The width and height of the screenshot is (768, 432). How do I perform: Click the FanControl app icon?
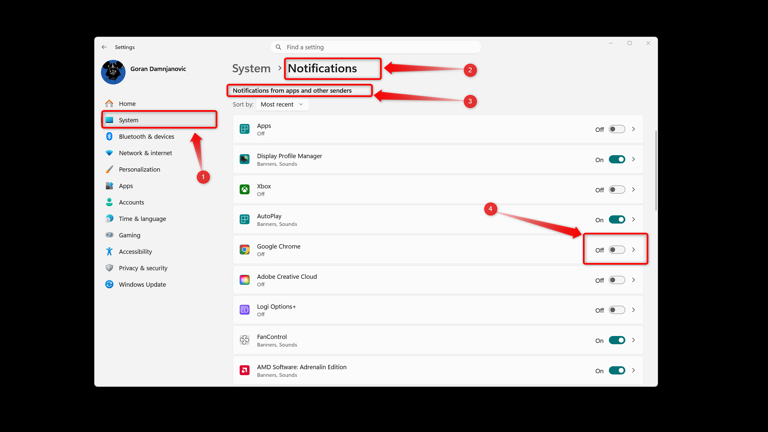point(244,340)
